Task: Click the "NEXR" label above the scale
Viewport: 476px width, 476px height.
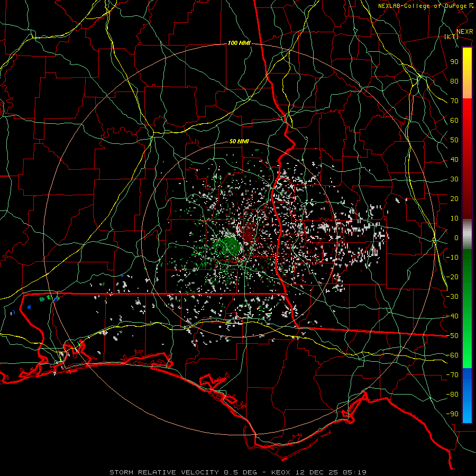Action: [x=465, y=32]
